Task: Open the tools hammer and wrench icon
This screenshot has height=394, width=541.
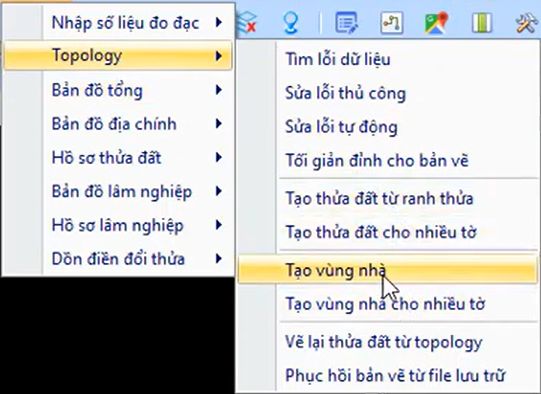Action: pyautogui.click(x=527, y=23)
